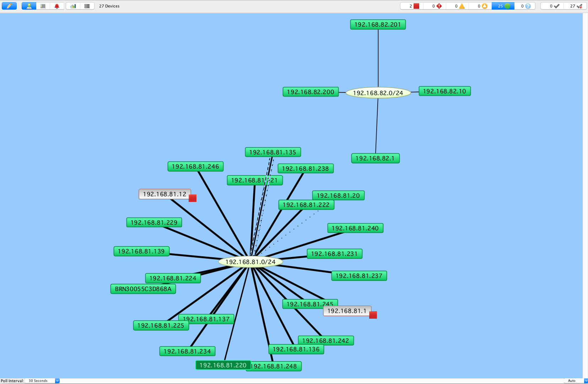This screenshot has width=588, height=384.
Task: Show devices with unknown question mark status
Action: (x=525, y=6)
